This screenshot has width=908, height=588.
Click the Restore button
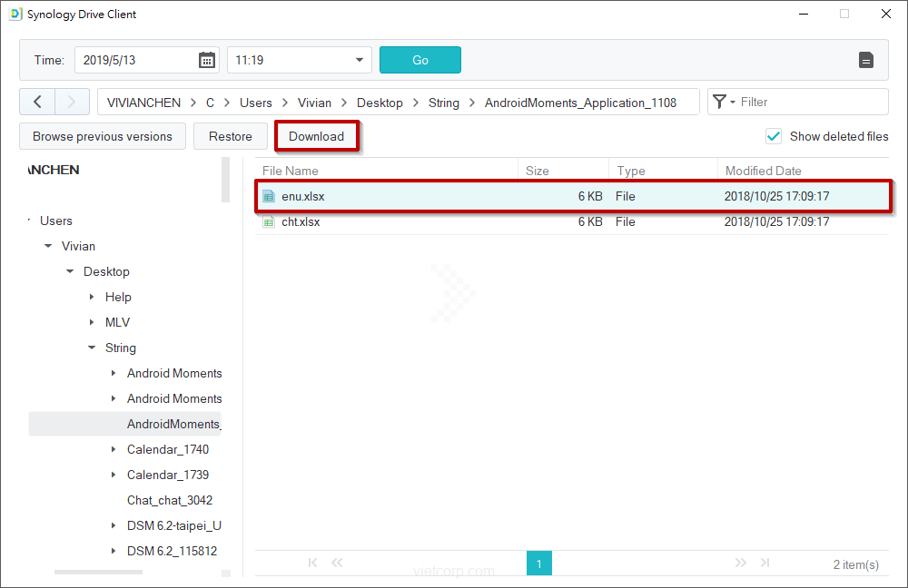tap(231, 136)
